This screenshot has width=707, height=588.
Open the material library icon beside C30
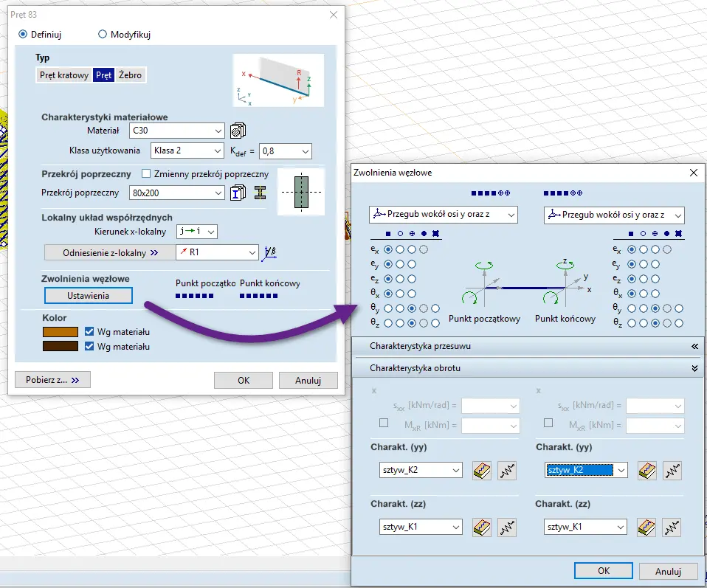[238, 131]
